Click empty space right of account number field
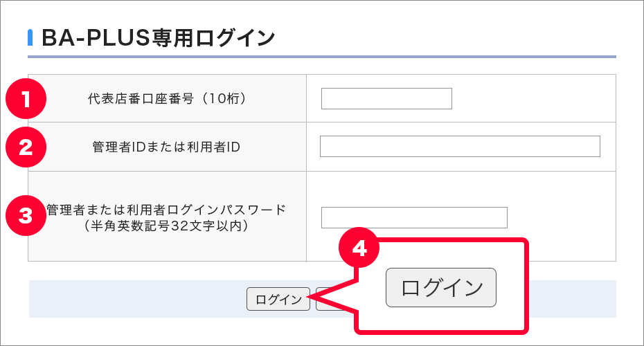This screenshot has width=644, height=346. (x=534, y=98)
